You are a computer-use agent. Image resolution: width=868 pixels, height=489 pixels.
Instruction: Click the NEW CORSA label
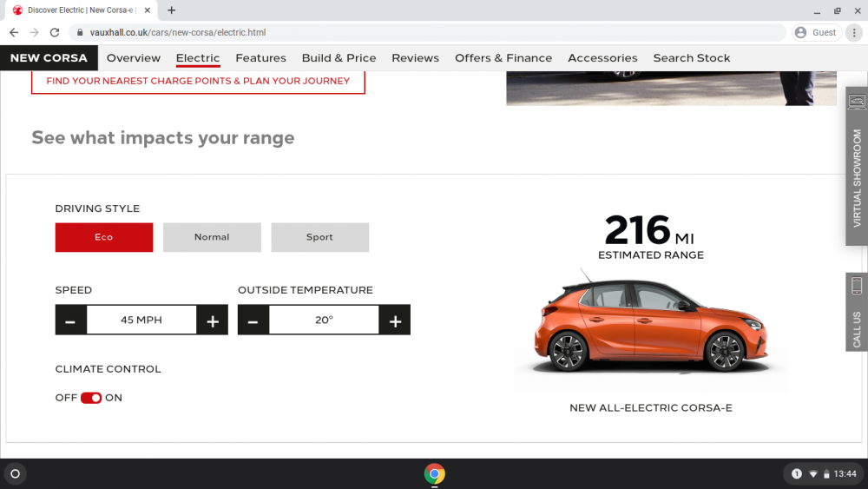point(49,58)
